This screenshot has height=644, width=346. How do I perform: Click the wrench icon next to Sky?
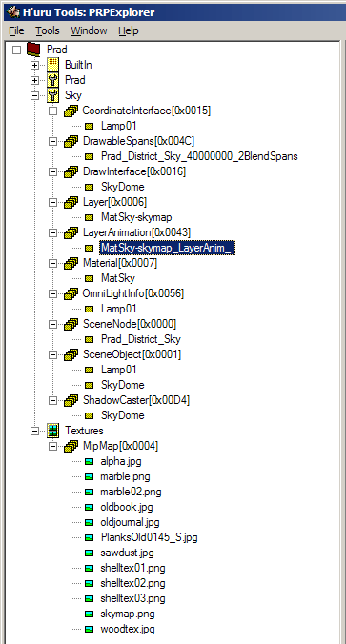53,95
